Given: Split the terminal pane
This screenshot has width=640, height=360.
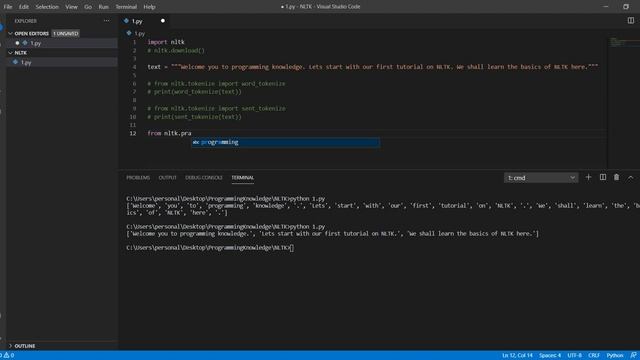Looking at the screenshot, I should 602,177.
